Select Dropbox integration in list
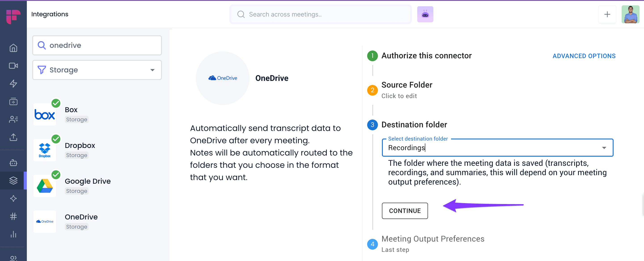Viewport: 644px width, 261px height. point(80,145)
